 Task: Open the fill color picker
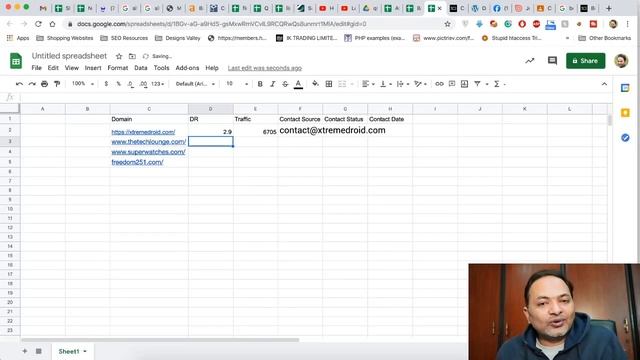point(316,84)
